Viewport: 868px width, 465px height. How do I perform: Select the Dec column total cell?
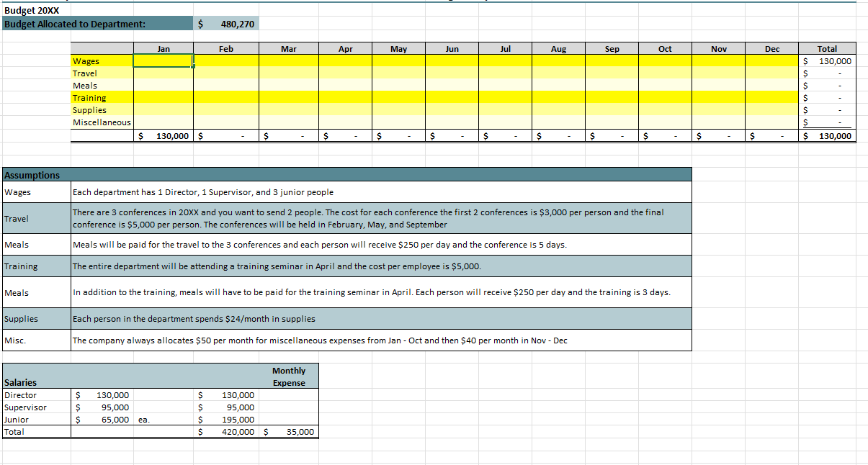pos(771,135)
